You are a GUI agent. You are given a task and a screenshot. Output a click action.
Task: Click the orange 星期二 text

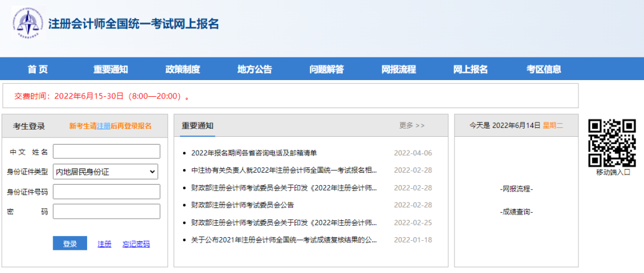click(x=553, y=125)
